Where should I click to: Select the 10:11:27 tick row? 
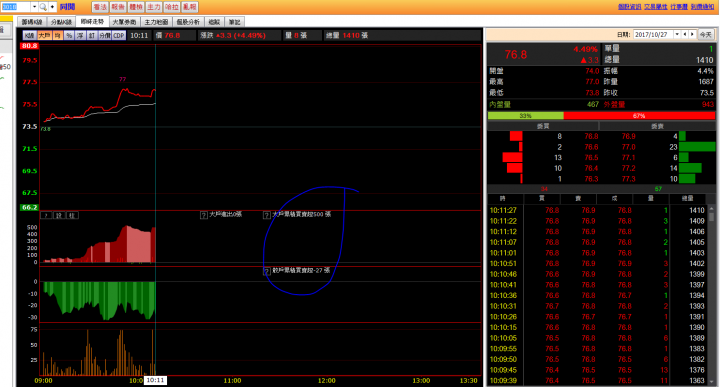pyautogui.click(x=597, y=210)
